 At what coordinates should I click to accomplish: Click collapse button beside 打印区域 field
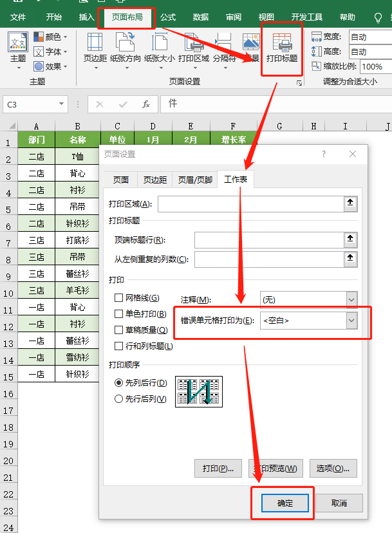pyautogui.click(x=350, y=203)
